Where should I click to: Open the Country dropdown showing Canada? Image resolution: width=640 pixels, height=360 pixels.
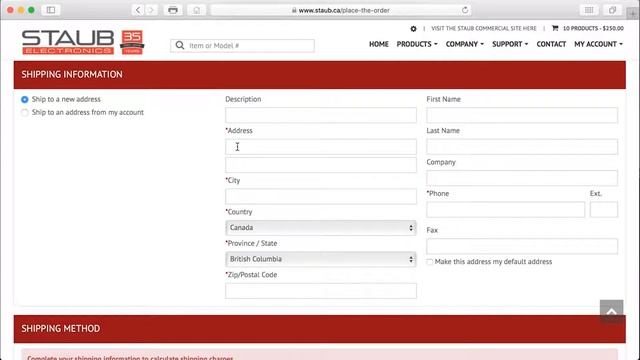321,228
